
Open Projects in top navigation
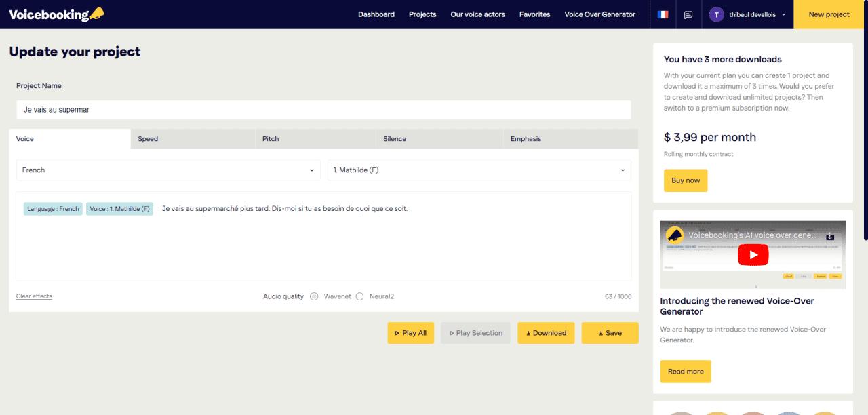(x=422, y=14)
